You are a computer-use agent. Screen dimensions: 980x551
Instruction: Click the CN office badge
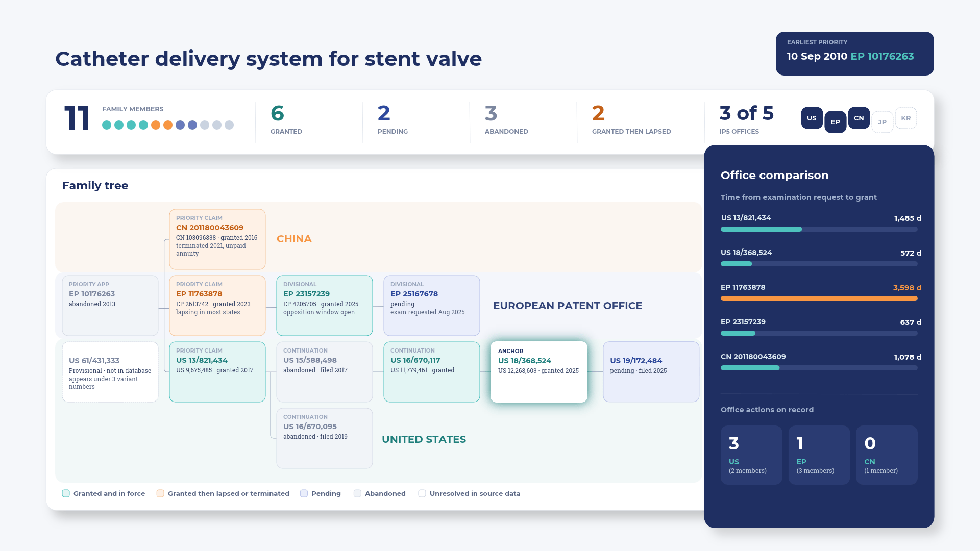point(859,118)
